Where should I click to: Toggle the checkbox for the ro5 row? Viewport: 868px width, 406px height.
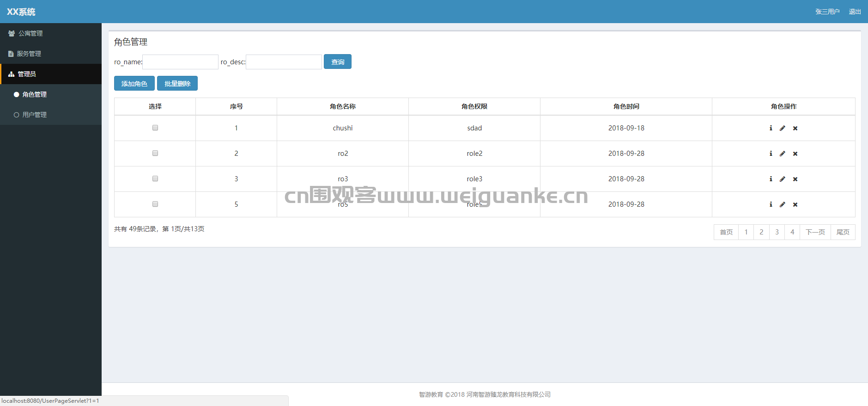pos(155,204)
